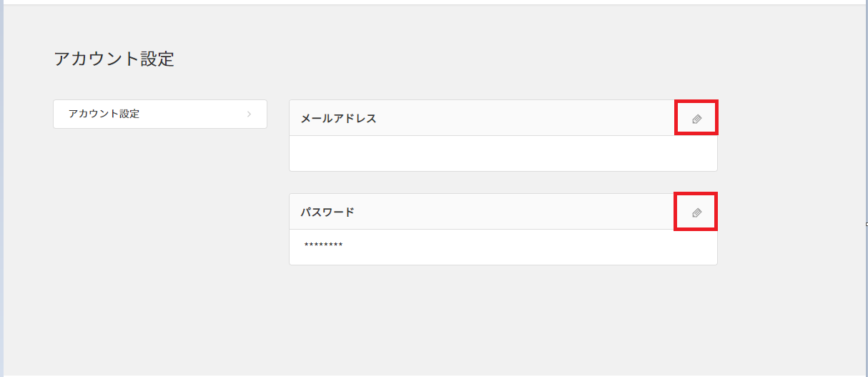Screen dimensions: 868x377
Task: Click the white strip at the page top
Action: [x=434, y=2]
